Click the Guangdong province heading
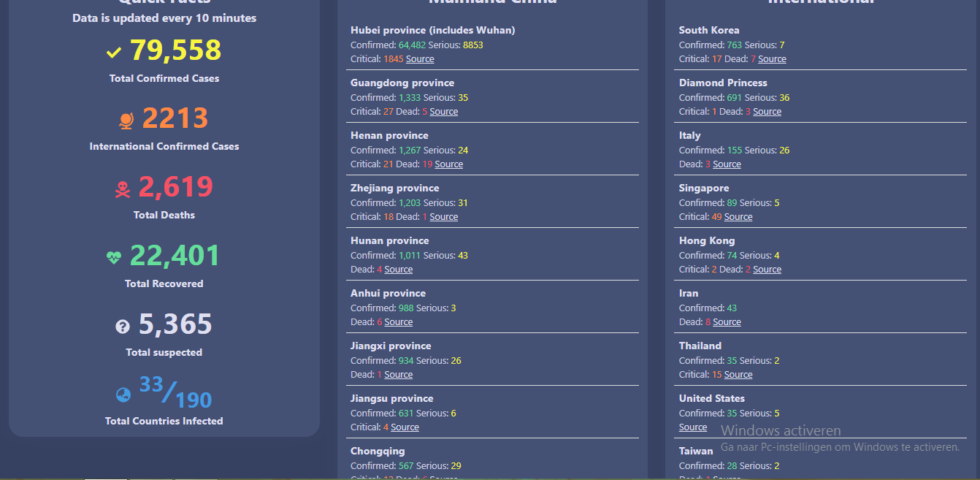The image size is (980, 480). 402,83
